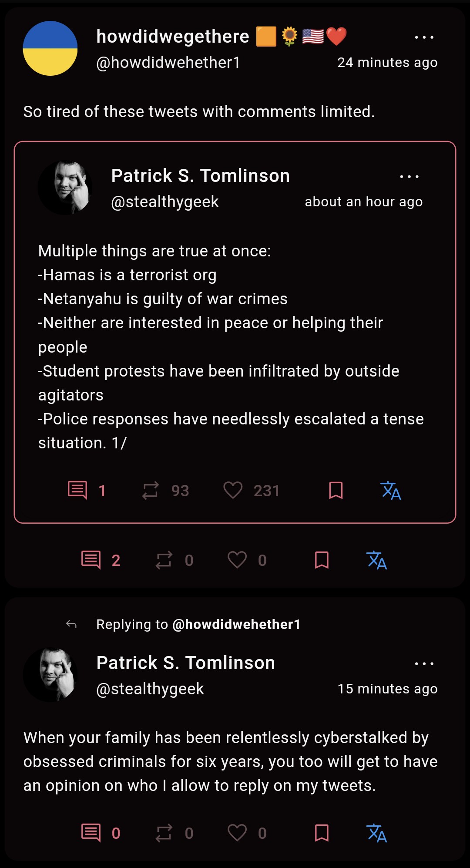Viewport: 470px width, 868px height.
Task: Open more options for howdidwegethere's post
Action: click(x=424, y=37)
